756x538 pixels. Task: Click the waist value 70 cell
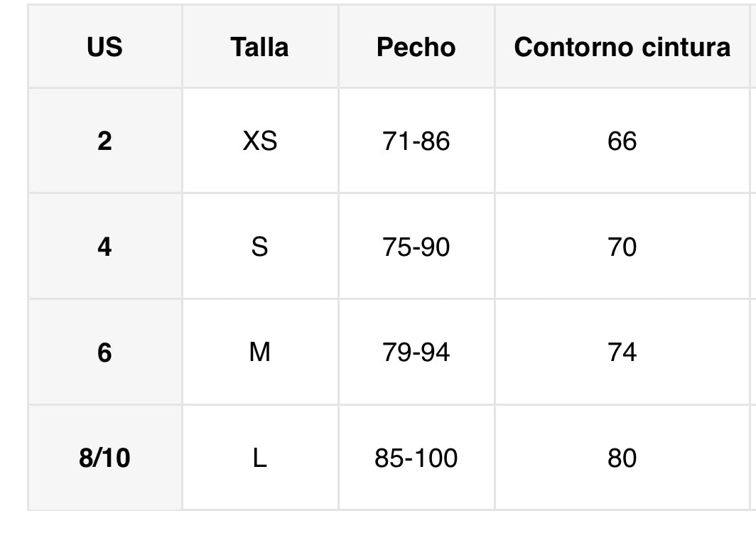pyautogui.click(x=622, y=247)
